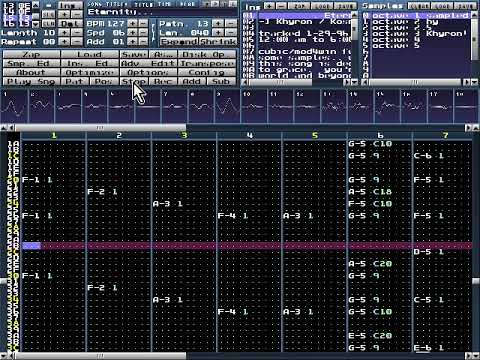Click oscilloscope for channel 15
The height and width of the screenshot is (360, 480).
388,107
